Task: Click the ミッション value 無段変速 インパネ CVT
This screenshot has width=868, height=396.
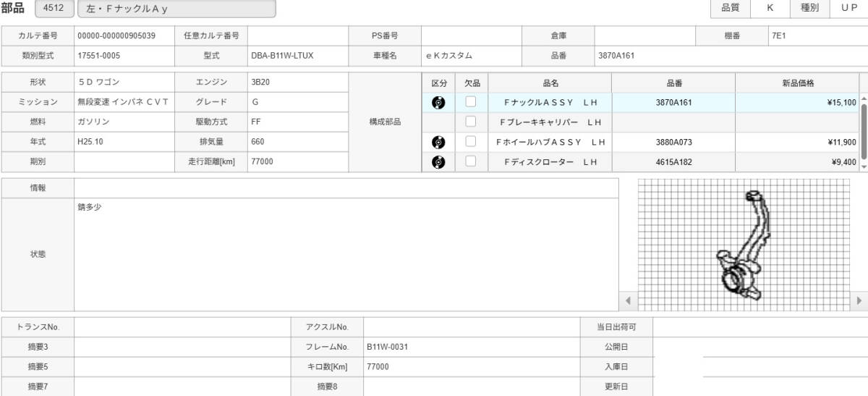Action: click(124, 102)
